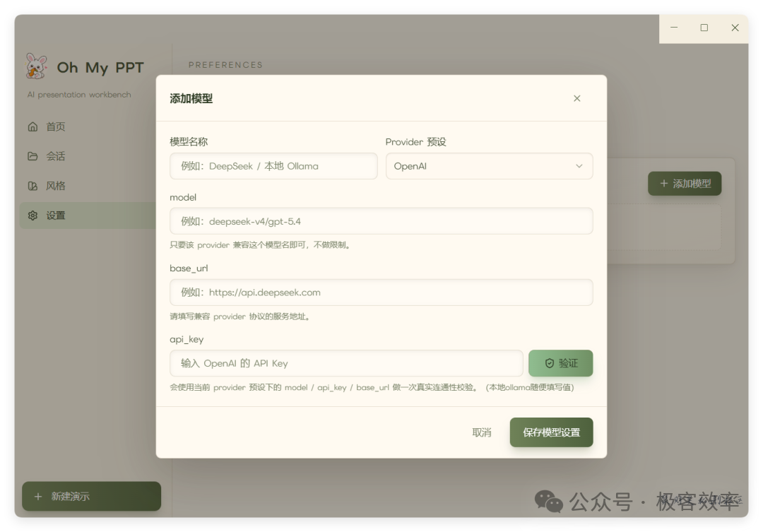Click the Oh My PPT rabbit logo
Viewport: 763px width, 532px height.
click(37, 66)
